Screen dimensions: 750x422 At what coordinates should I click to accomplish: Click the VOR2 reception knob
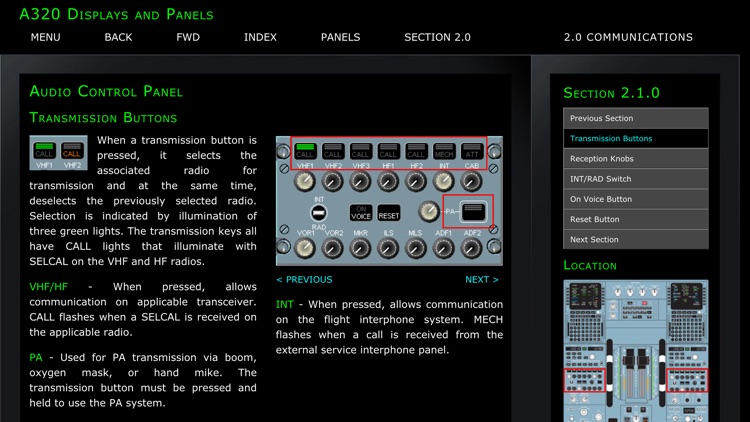332,248
